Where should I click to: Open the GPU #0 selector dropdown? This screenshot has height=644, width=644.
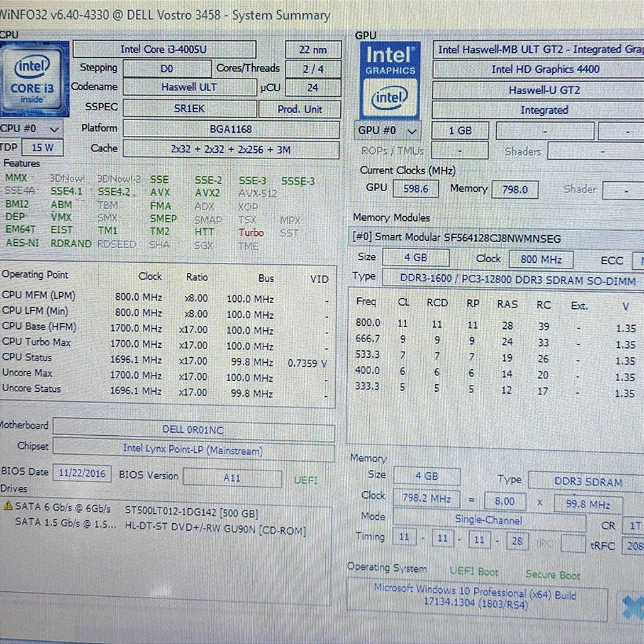(387, 131)
